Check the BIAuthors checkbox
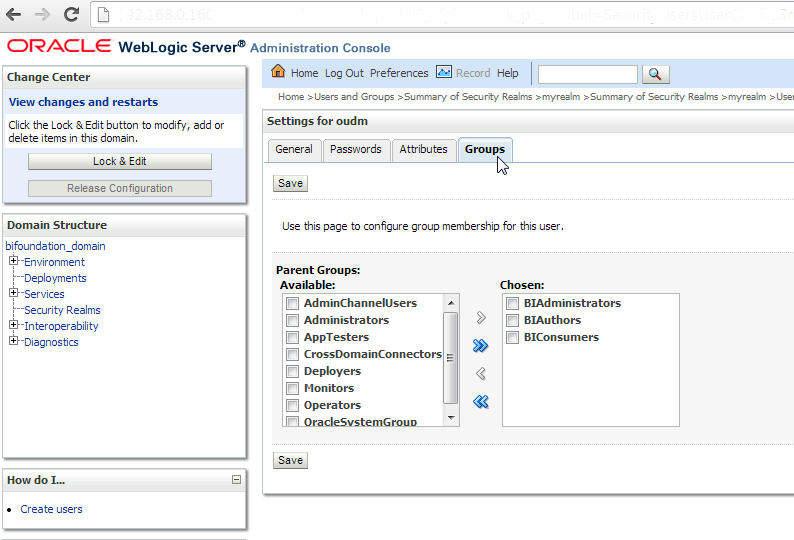The height and width of the screenshot is (540, 794). 512,320
